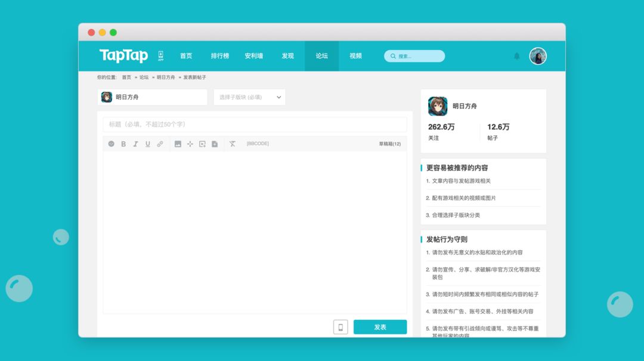
Task: Click inside the post body editor
Action: click(x=255, y=232)
